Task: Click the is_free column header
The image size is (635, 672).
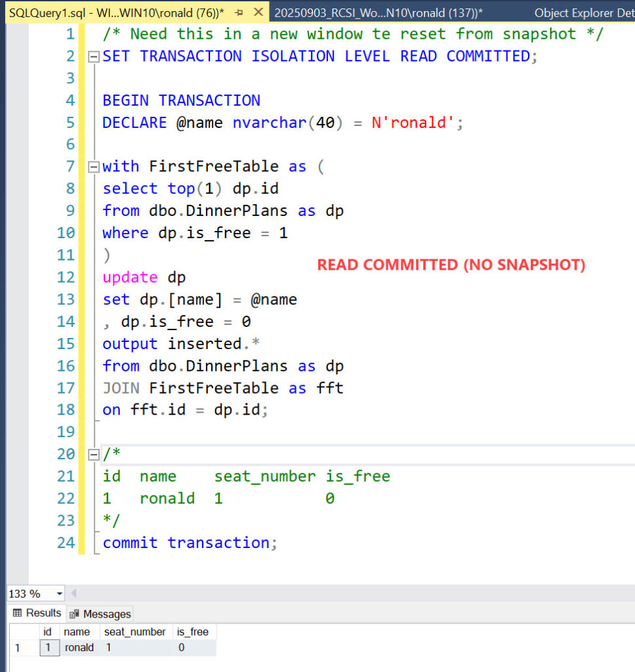Action: coord(192,632)
